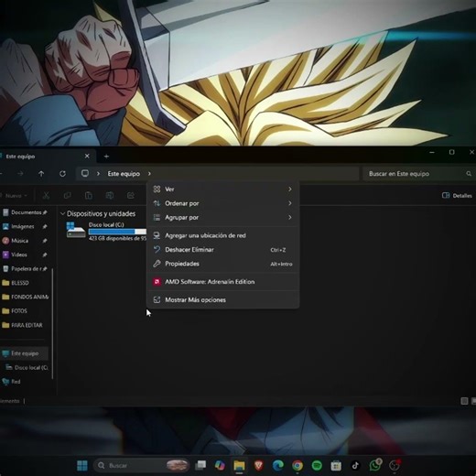Viewport: 476px width, 476px height.
Task: Collapse the Dispositivos y unidades group
Action: 63,213
